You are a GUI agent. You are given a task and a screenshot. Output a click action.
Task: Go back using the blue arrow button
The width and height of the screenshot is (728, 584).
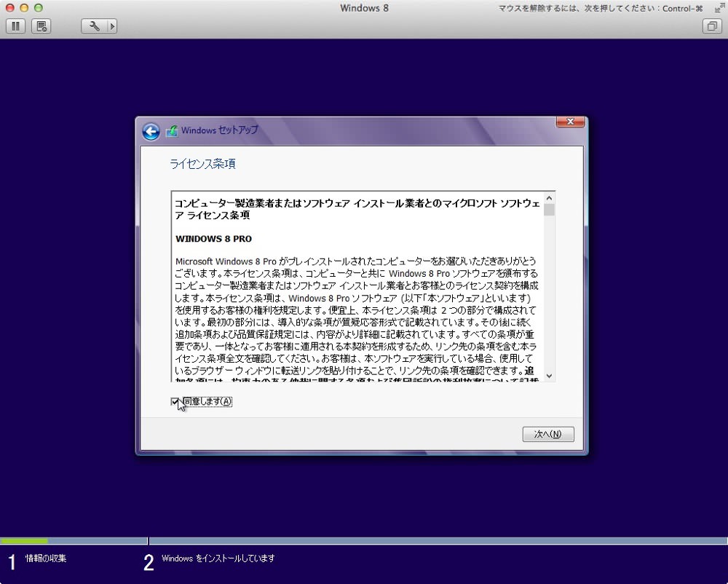151,131
